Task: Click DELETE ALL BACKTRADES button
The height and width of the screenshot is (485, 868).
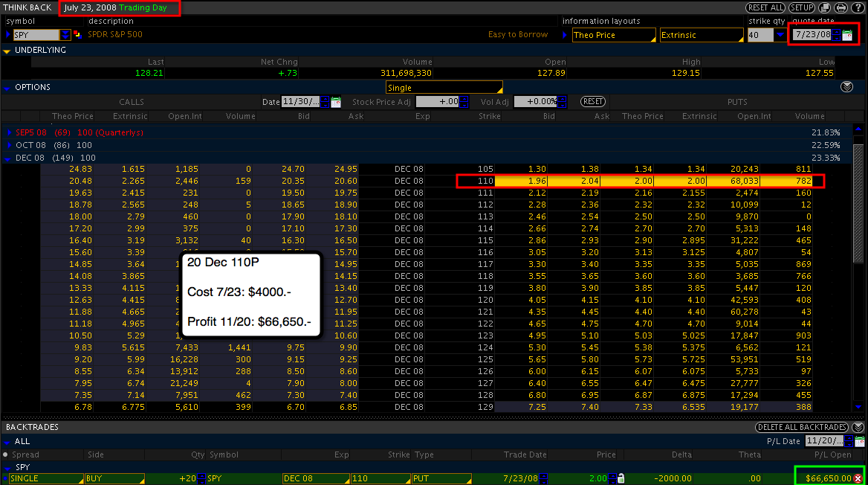Action: coord(803,427)
